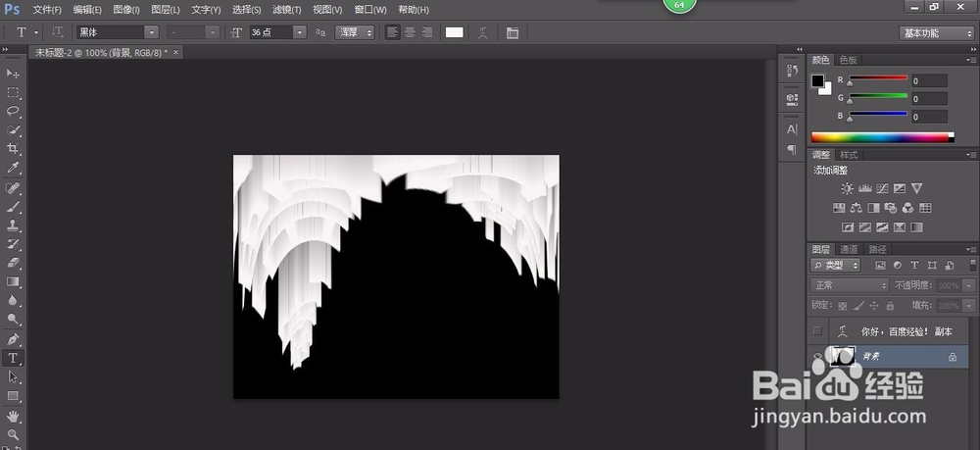Add a Brightness/Contrast adjustment

coord(847,188)
